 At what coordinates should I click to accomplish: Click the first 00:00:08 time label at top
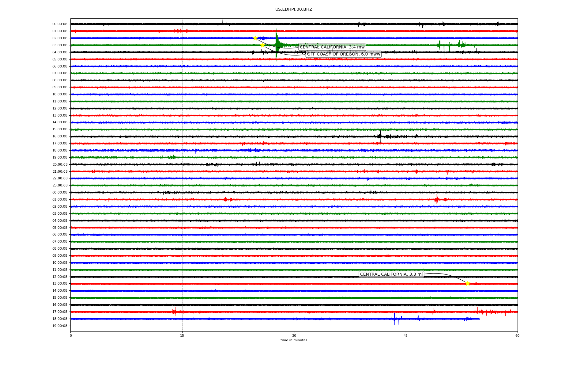pos(60,24)
